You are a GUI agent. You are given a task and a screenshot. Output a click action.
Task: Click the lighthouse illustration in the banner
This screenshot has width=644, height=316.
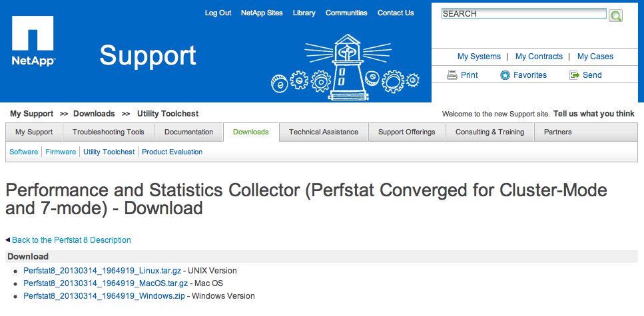pos(346,64)
